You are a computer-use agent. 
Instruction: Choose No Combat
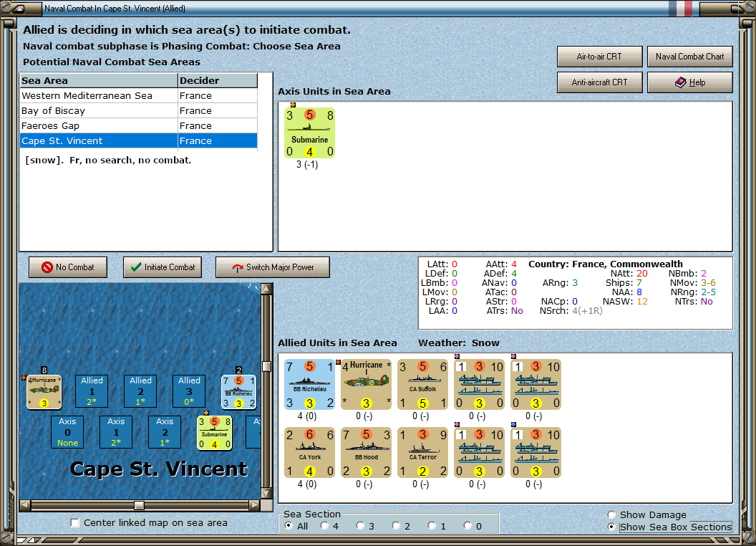(68, 267)
